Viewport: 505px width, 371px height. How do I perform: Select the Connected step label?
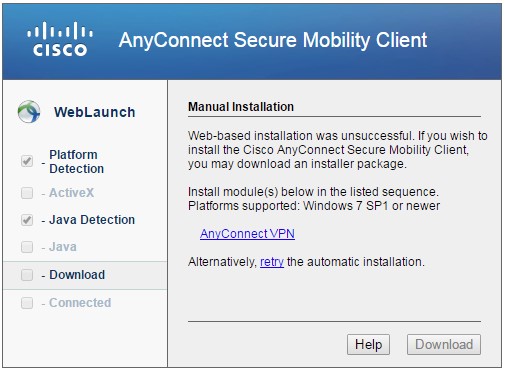[x=80, y=303]
